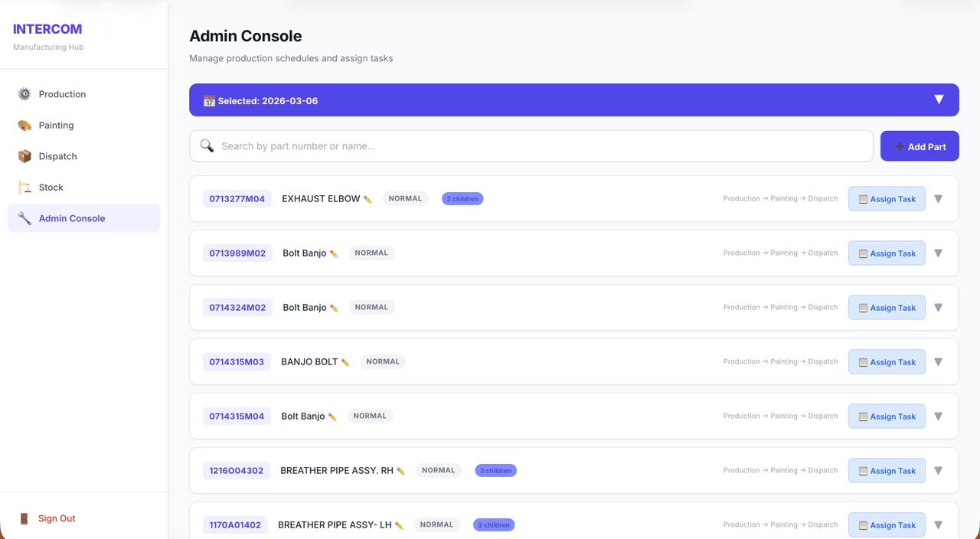Open Painting palette icon in sidebar
Screen dimensions: 980x539
point(24,125)
